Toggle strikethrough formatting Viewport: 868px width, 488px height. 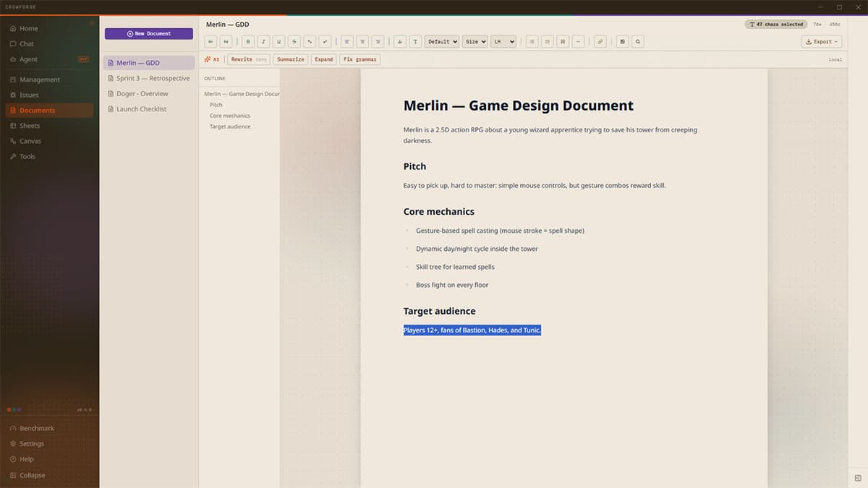pyautogui.click(x=294, y=42)
